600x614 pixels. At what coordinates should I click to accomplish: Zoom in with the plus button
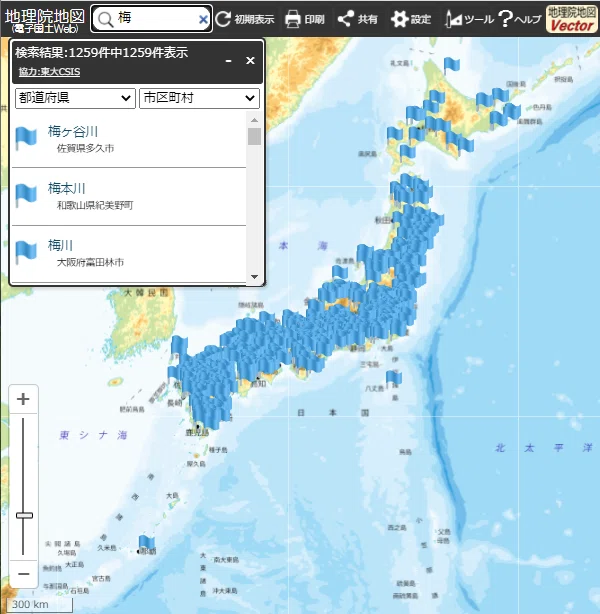tap(23, 399)
